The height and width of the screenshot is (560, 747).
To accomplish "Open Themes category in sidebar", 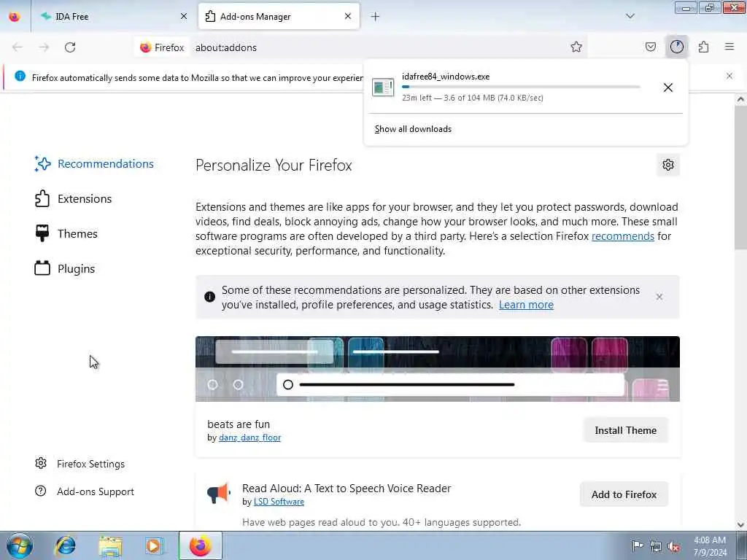I will click(66, 234).
